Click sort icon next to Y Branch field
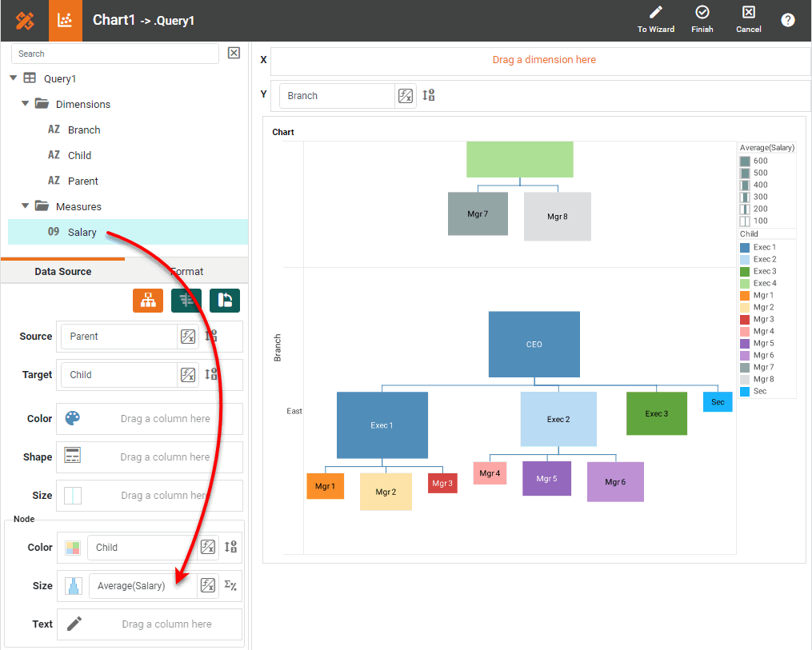Screen dimensions: 812x650 (x=429, y=95)
